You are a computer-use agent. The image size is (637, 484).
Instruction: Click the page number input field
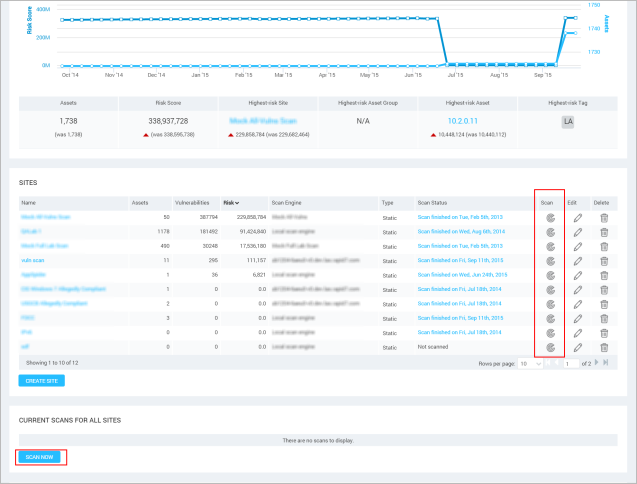coord(570,363)
